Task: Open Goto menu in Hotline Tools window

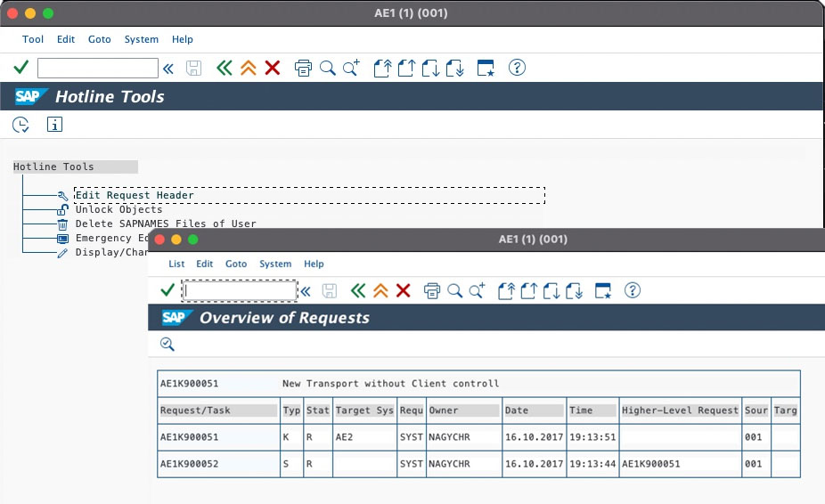Action: [x=100, y=39]
